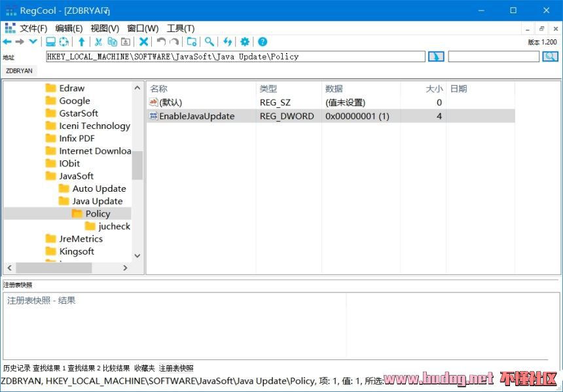Go up one level with up arrow

coord(81,42)
